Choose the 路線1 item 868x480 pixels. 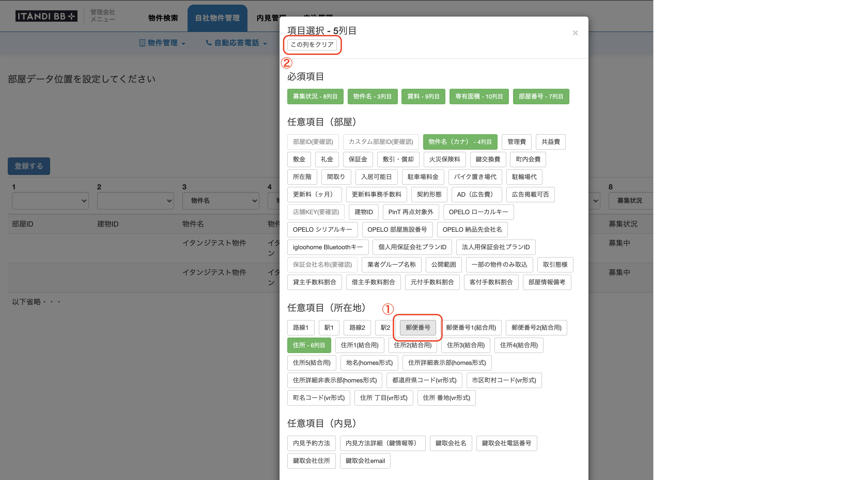pos(300,327)
